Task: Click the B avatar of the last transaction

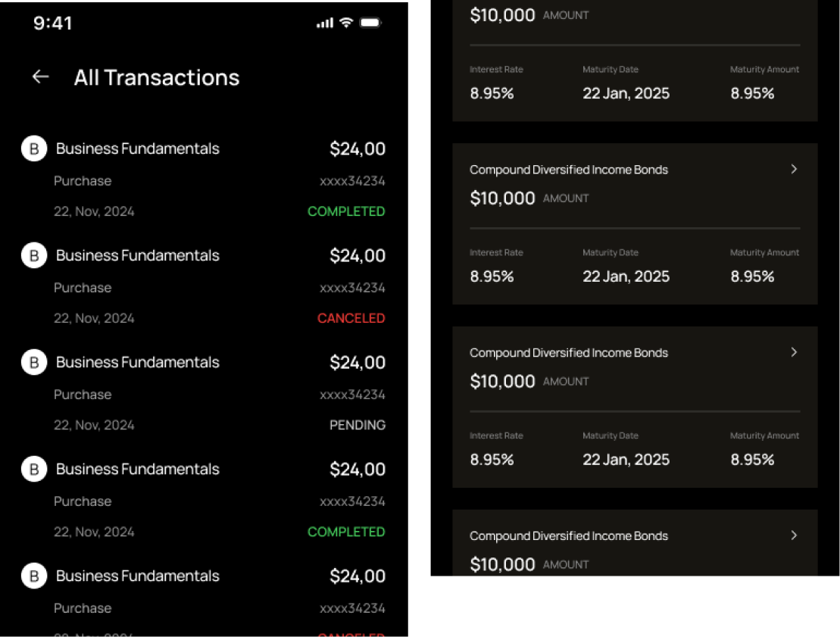Action: (34, 576)
